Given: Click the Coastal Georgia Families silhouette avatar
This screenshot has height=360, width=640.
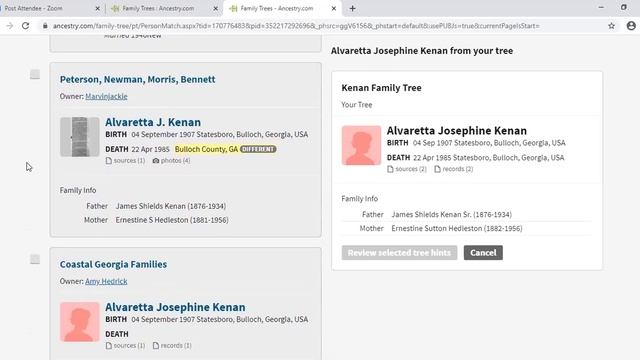Looking at the screenshot, I should click(x=80, y=322).
